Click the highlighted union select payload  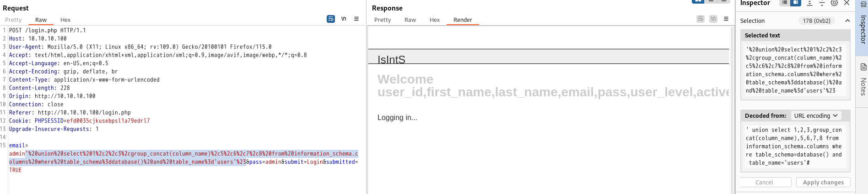tap(183, 158)
